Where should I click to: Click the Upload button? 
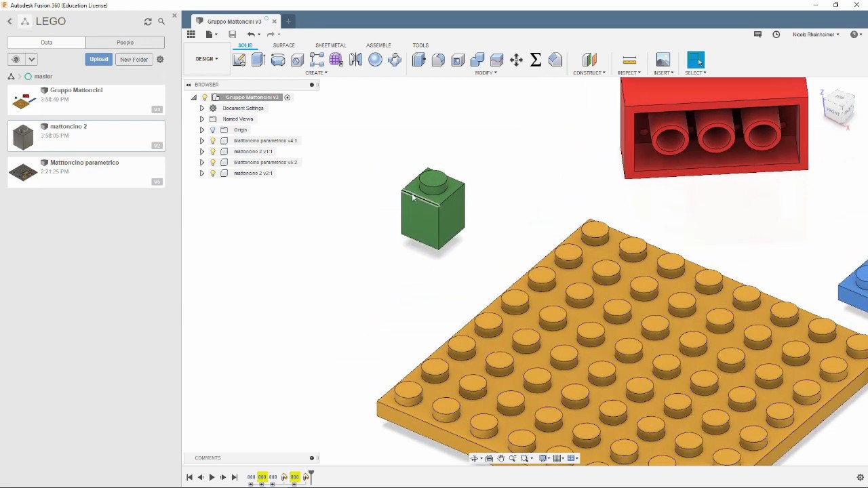point(98,59)
